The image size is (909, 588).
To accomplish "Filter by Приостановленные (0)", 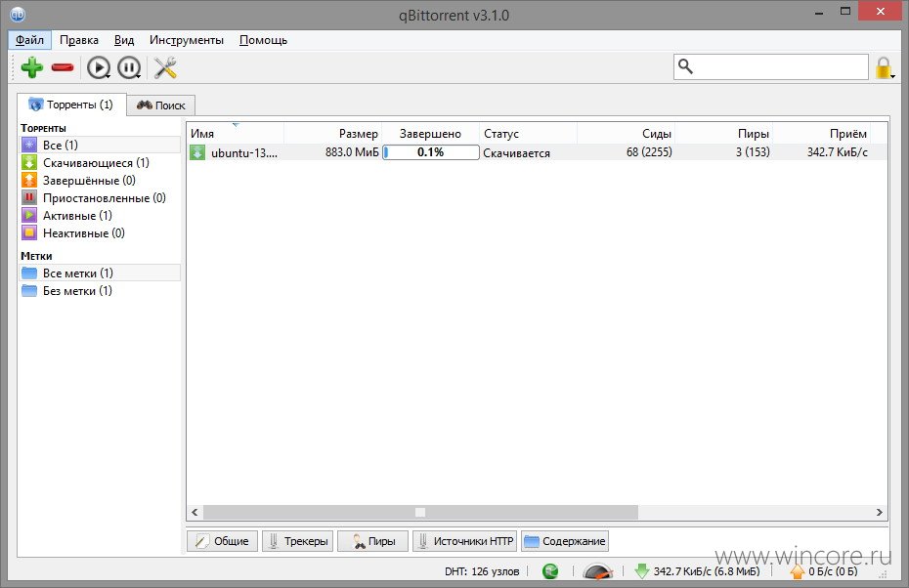I will [100, 198].
